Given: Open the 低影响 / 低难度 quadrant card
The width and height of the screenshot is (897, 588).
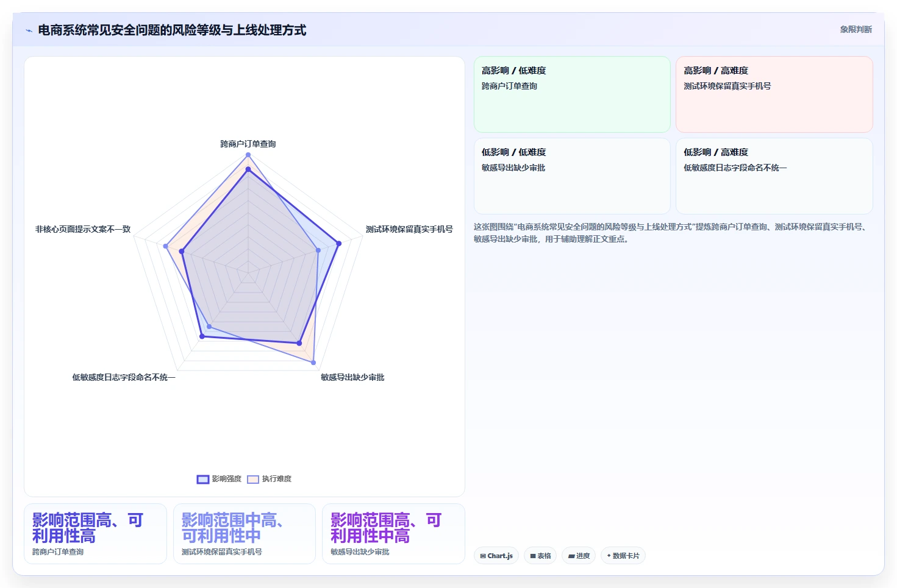Looking at the screenshot, I should [572, 176].
